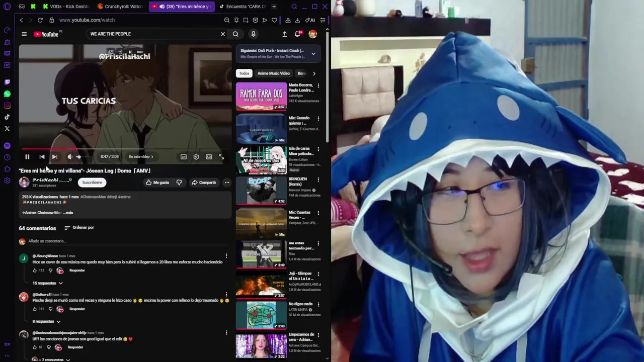Open X (Twitter) in the Opera GX sidebar
The width and height of the screenshot is (644, 362).
pyautogui.click(x=7, y=129)
